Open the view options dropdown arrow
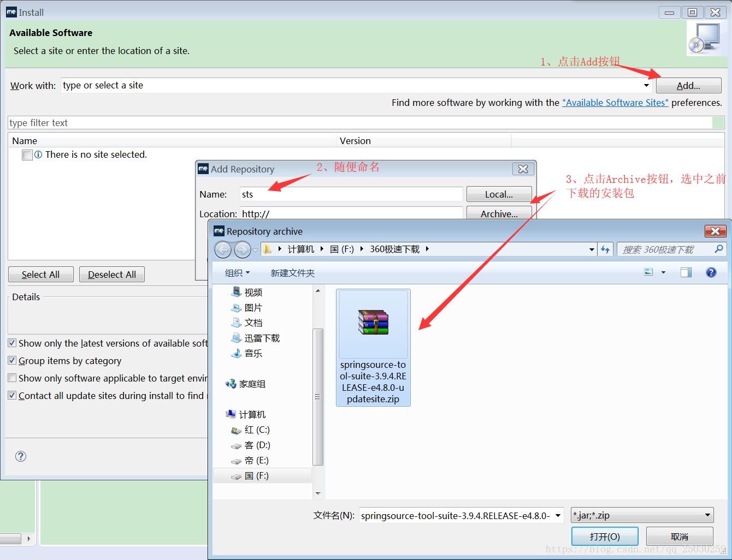 tap(663, 272)
